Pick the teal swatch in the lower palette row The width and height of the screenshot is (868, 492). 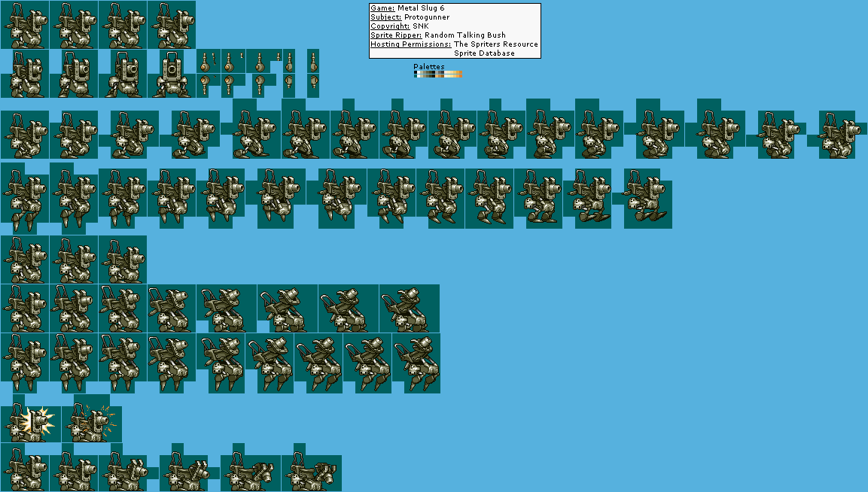pyautogui.click(x=415, y=76)
